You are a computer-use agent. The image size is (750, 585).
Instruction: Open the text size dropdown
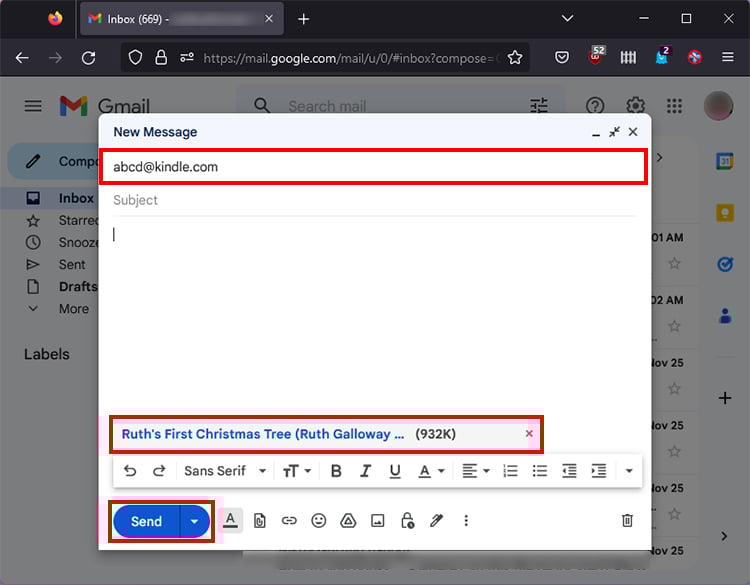(x=297, y=471)
